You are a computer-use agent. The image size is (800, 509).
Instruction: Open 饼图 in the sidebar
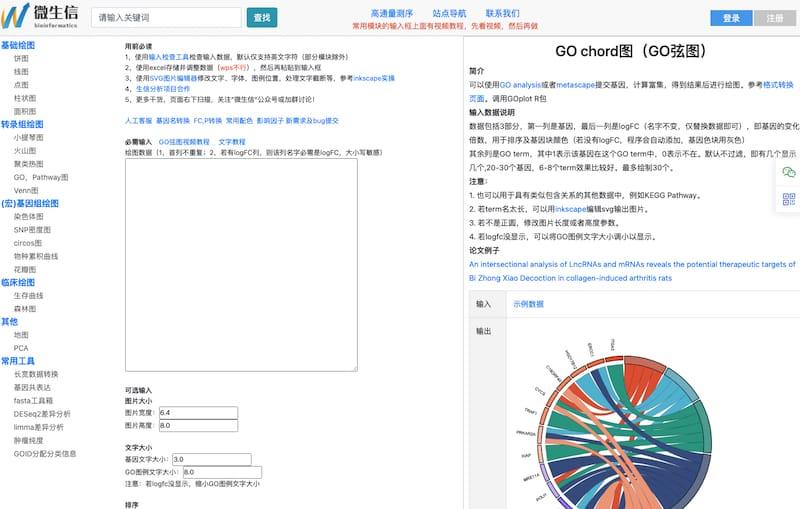click(x=21, y=58)
